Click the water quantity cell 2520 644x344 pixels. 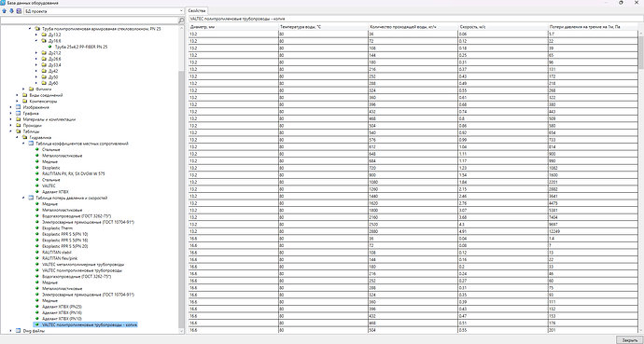(x=413, y=225)
